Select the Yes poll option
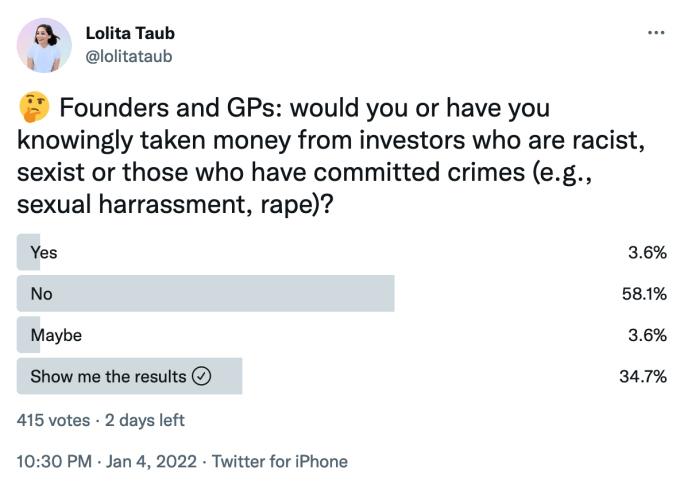Screen dimensions: 680x488 [44, 252]
